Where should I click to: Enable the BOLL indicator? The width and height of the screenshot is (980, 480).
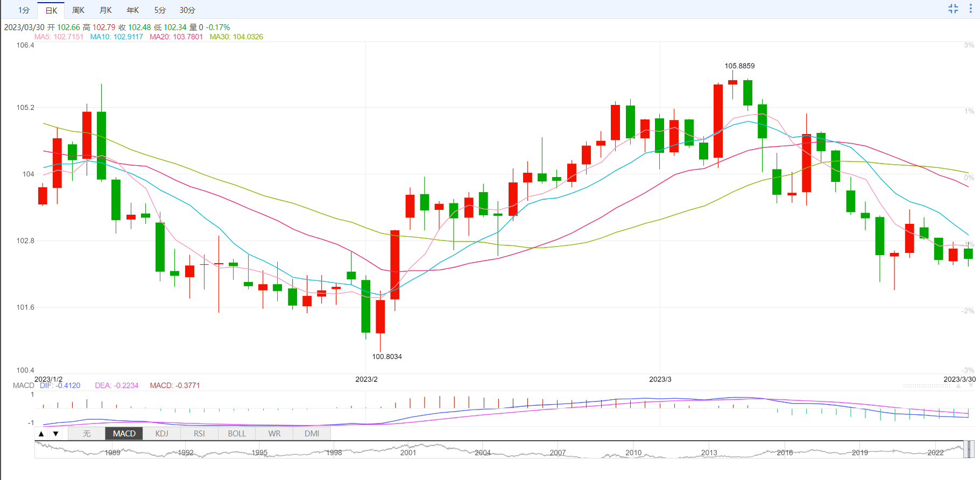click(237, 434)
